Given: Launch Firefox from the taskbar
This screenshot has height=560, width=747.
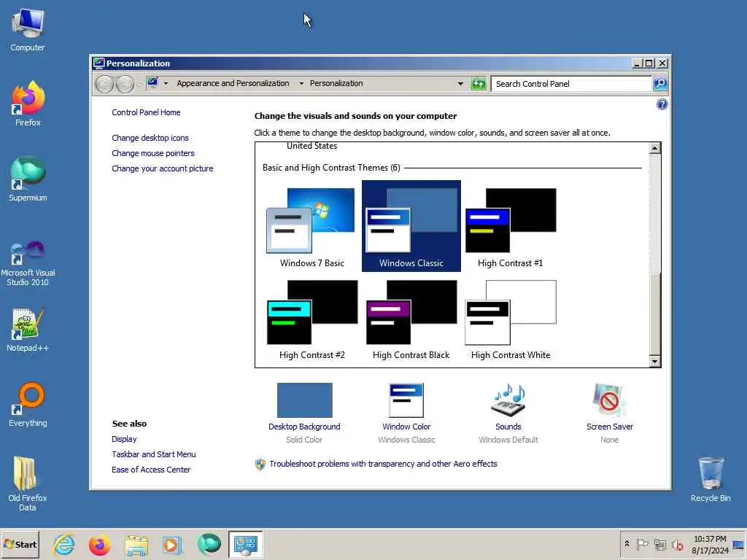Looking at the screenshot, I should coord(99,545).
